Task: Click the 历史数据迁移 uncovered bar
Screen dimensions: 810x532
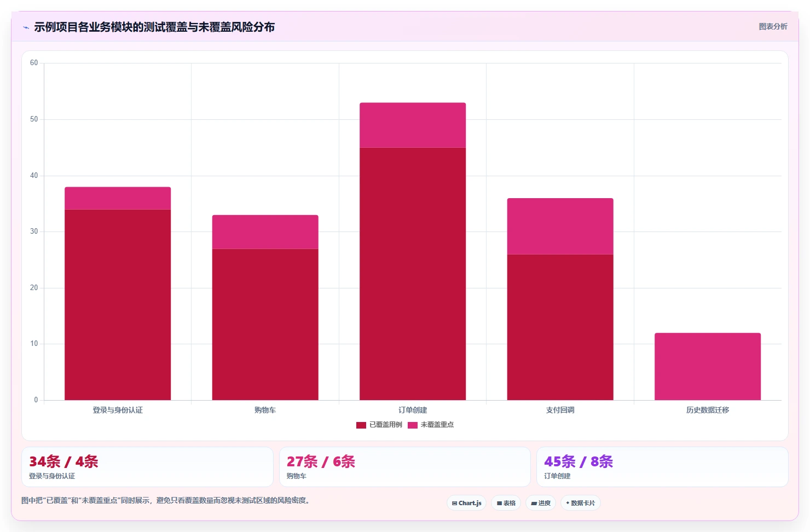Action: (708, 366)
